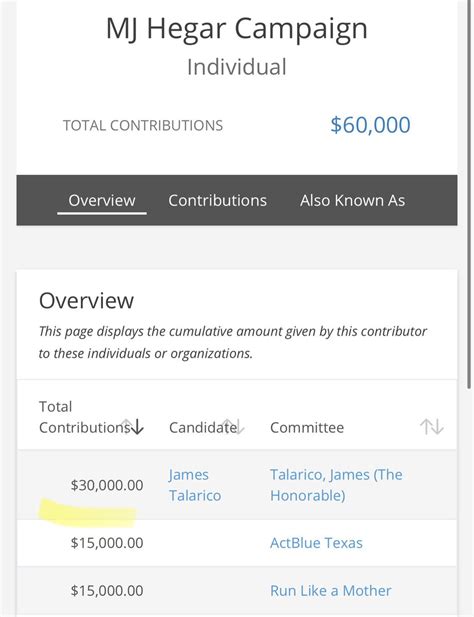474x617 pixels.
Task: Select the $15,000.00 ActBlue Texas row amount
Action: point(107,543)
